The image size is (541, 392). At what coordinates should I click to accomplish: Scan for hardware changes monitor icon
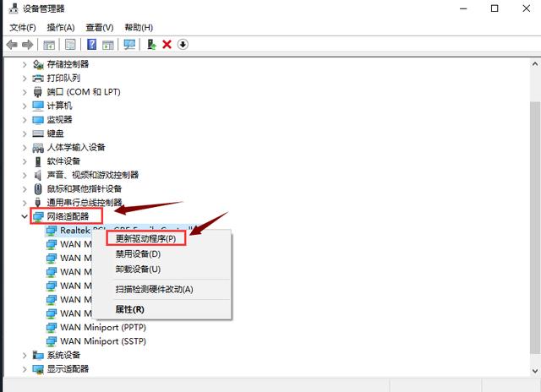pos(129,45)
